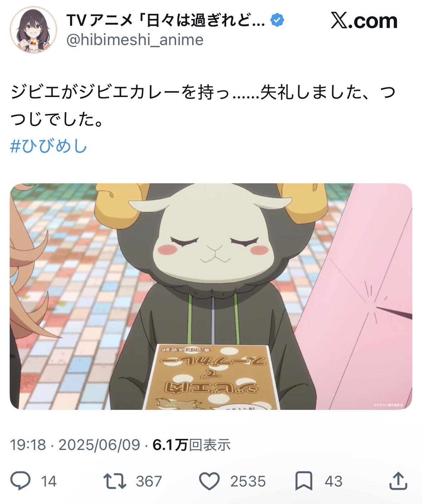The image size is (422, 504).
Task: Click the 43 bookmarks count
Action: [334, 481]
